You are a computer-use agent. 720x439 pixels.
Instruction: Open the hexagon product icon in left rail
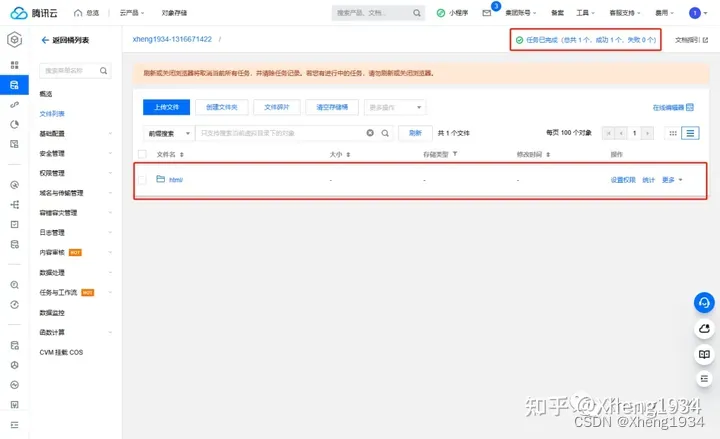[x=15, y=40]
